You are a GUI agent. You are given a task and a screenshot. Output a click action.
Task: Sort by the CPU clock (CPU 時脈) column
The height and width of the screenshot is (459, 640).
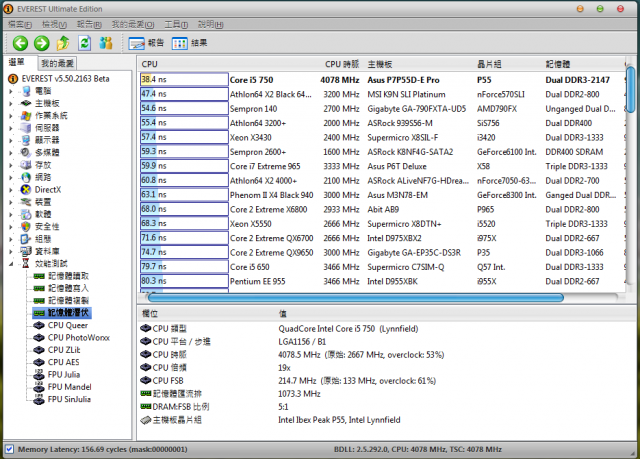(x=342, y=64)
